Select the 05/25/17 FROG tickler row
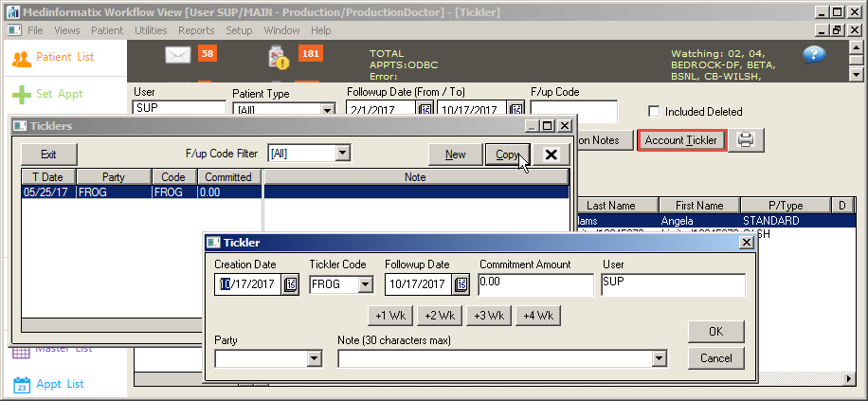The image size is (868, 401). pyautogui.click(x=140, y=191)
